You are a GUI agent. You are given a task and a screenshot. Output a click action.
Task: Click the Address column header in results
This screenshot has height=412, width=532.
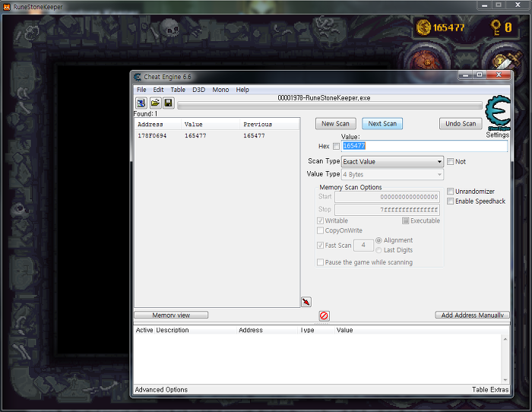158,124
